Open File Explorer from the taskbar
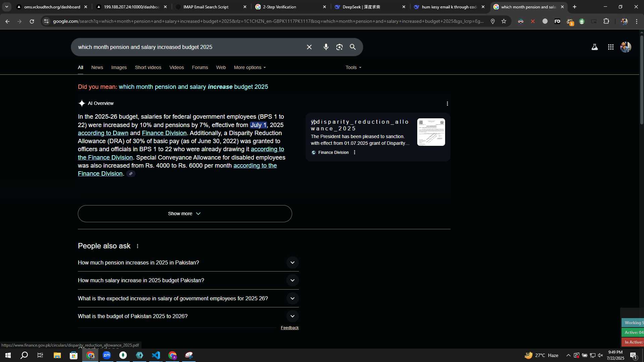Image resolution: width=644 pixels, height=362 pixels. pyautogui.click(x=57, y=355)
